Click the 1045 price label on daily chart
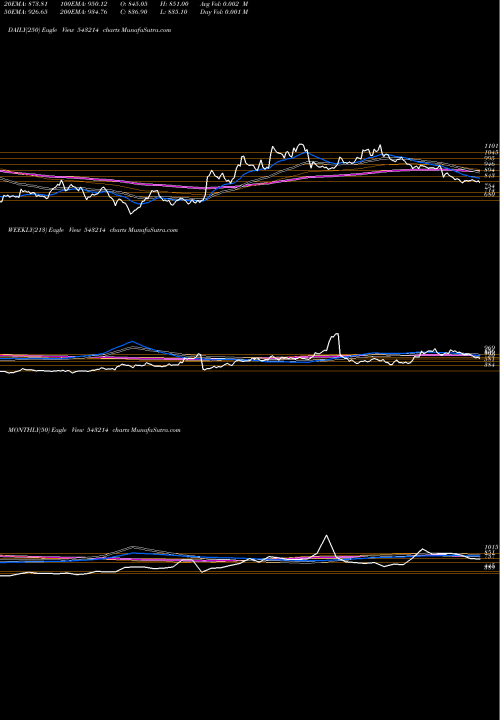 click(x=491, y=152)
